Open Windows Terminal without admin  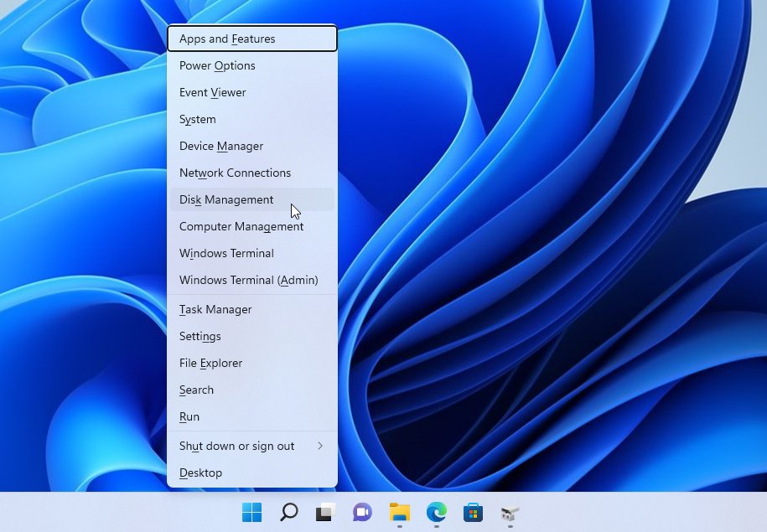(252, 253)
